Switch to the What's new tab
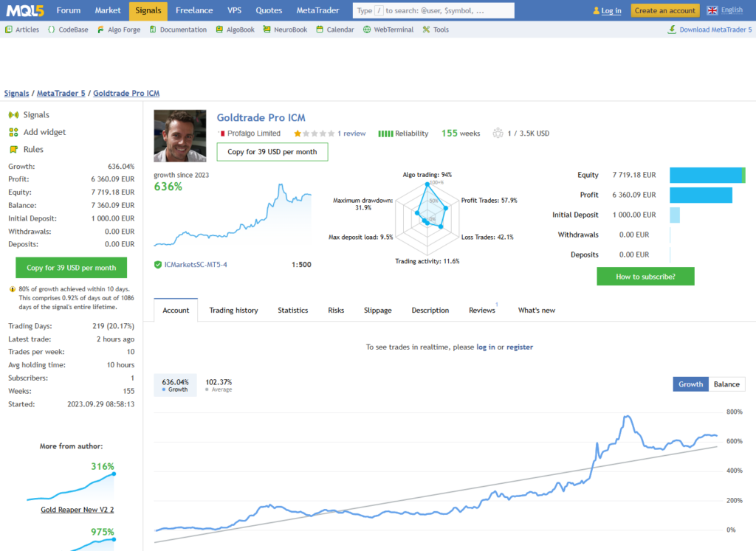 pyautogui.click(x=537, y=311)
